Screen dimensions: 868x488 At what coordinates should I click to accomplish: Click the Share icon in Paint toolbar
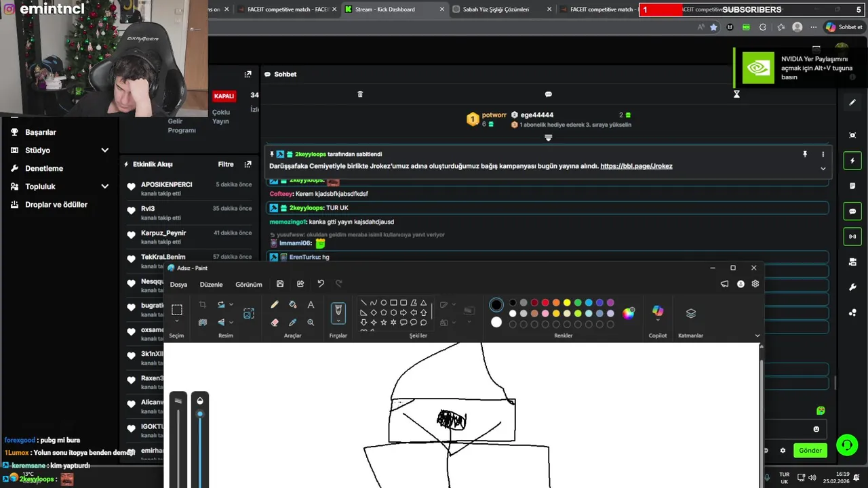click(x=300, y=284)
